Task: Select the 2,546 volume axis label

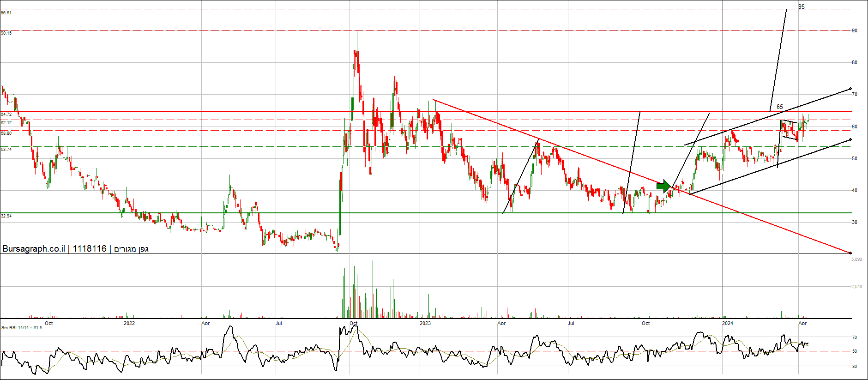Action: coord(856,287)
